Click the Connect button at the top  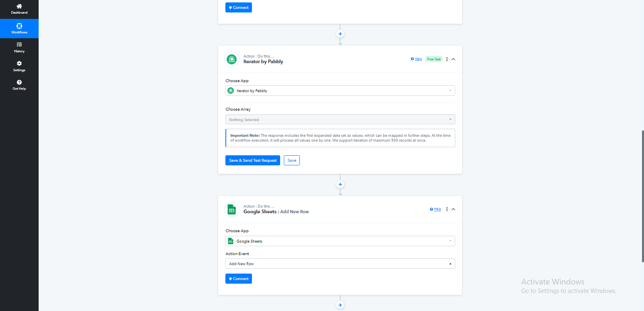[239, 8]
